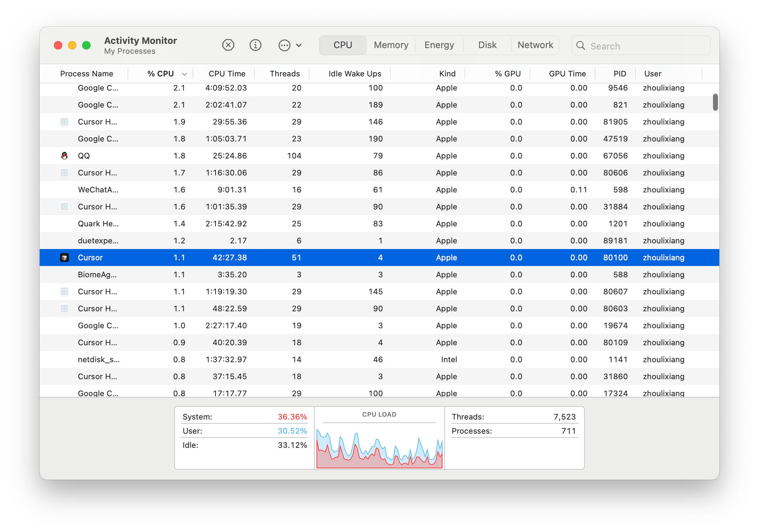Image resolution: width=759 pixels, height=532 pixels.
Task: Switch to the Energy tab
Action: pos(439,45)
